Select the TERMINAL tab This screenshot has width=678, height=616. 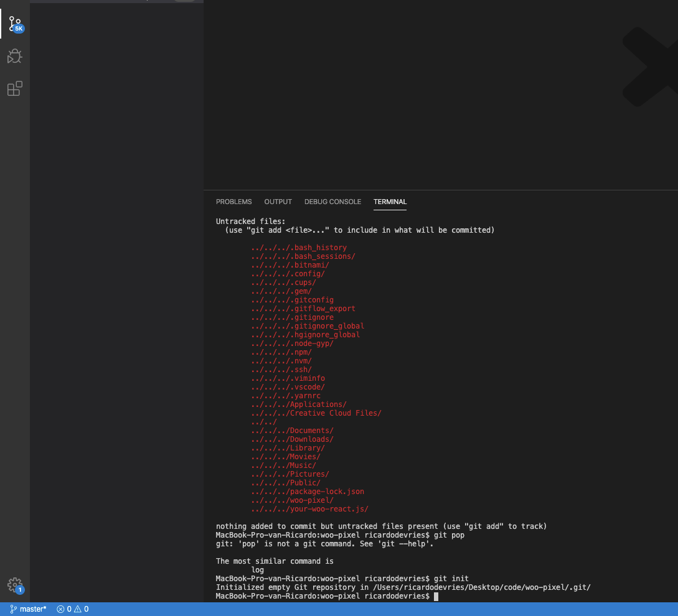390,202
